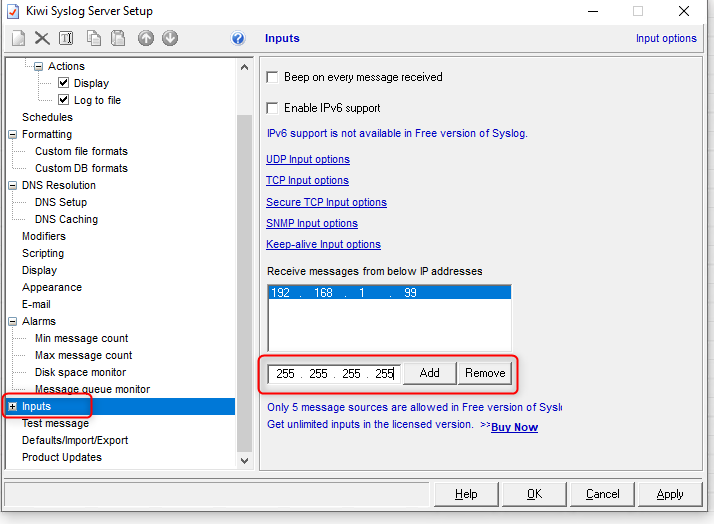The width and height of the screenshot is (714, 524).
Task: Click the New item toolbar icon
Action: pos(18,39)
